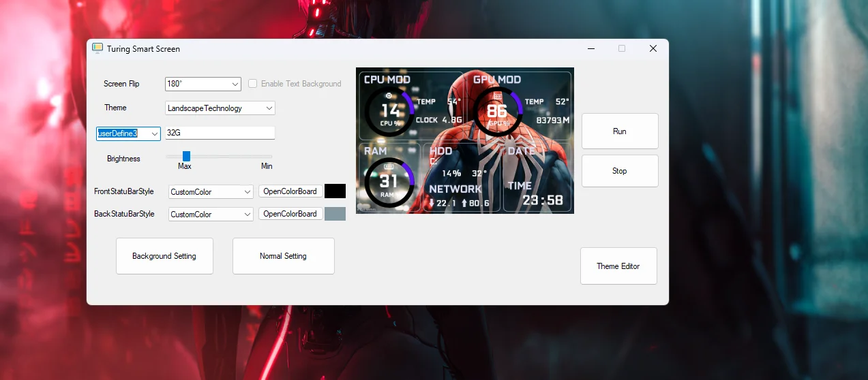The image size is (868, 380).
Task: Click the Turing Smart Screen app icon
Action: tap(98, 48)
